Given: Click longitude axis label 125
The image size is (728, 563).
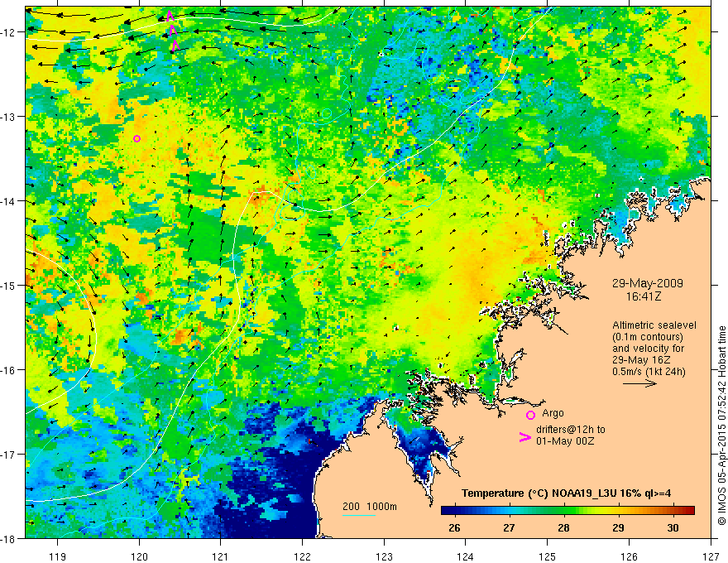Looking at the screenshot, I should tap(548, 556).
